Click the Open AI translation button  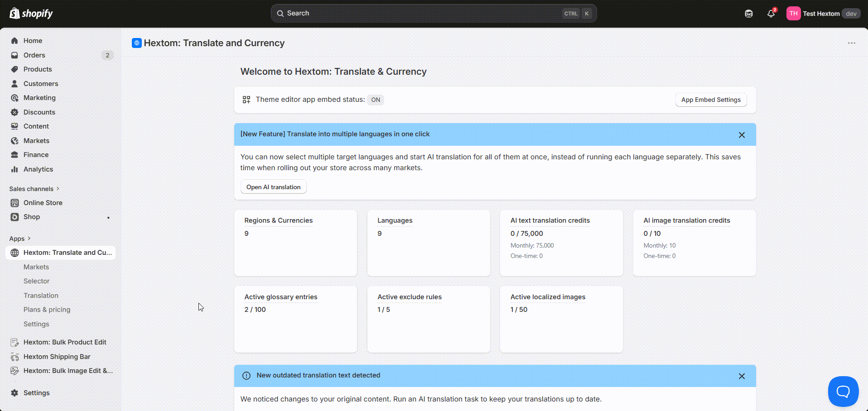click(x=273, y=187)
